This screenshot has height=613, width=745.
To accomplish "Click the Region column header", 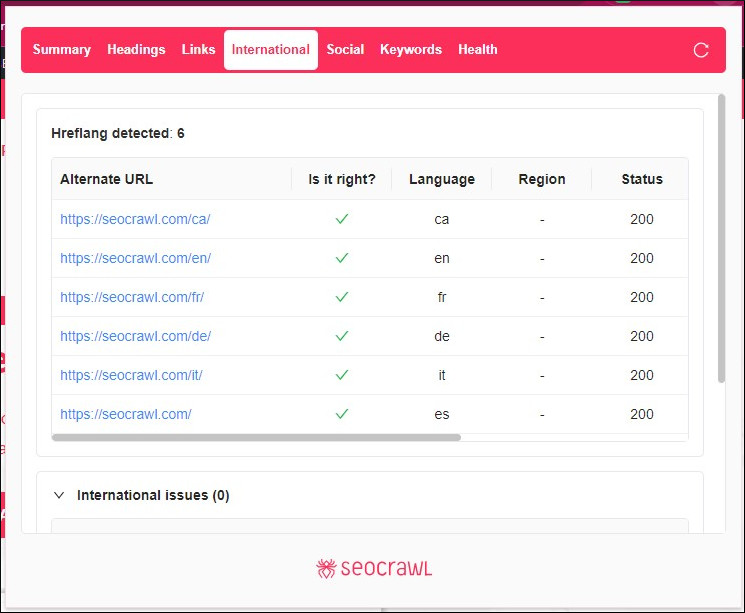I will [x=542, y=179].
